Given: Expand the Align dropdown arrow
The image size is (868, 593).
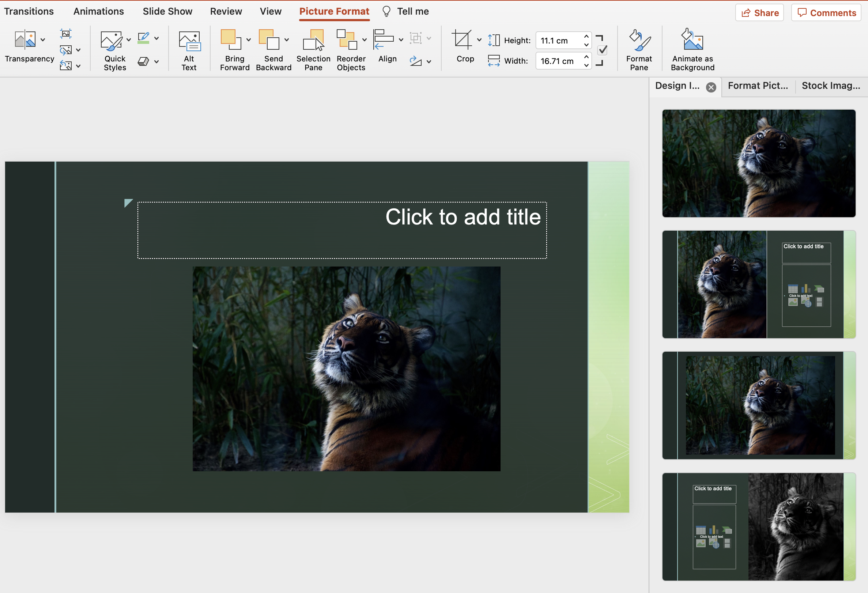Looking at the screenshot, I should [401, 39].
